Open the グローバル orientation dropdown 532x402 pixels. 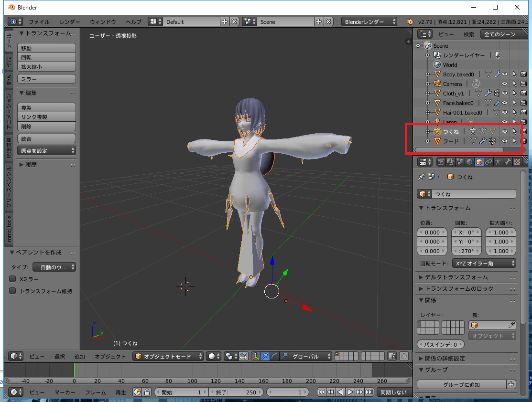310,356
